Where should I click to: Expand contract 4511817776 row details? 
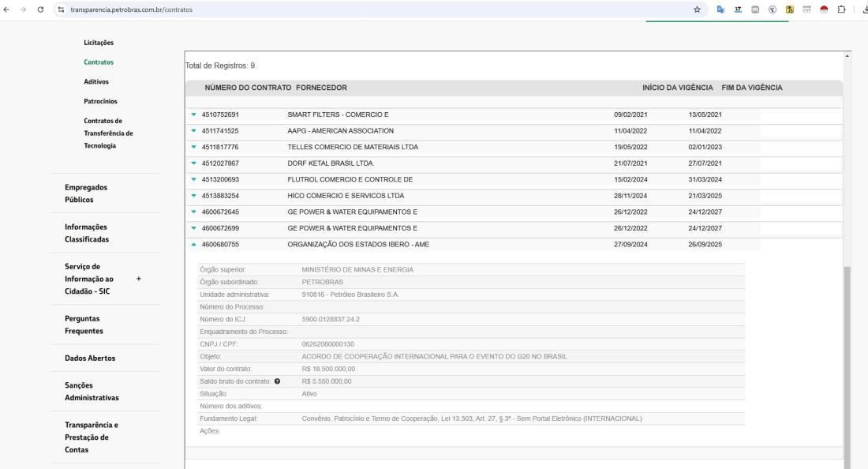tap(194, 147)
